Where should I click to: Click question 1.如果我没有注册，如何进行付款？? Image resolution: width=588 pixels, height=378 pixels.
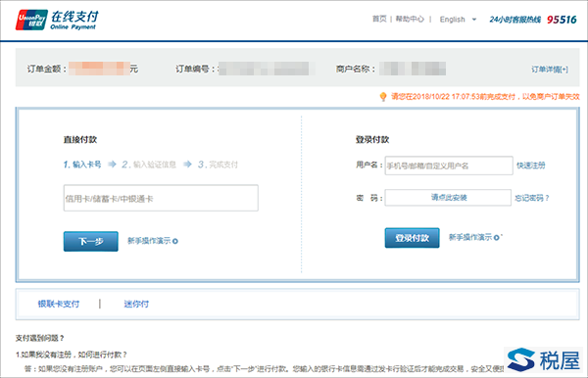pyautogui.click(x=72, y=354)
